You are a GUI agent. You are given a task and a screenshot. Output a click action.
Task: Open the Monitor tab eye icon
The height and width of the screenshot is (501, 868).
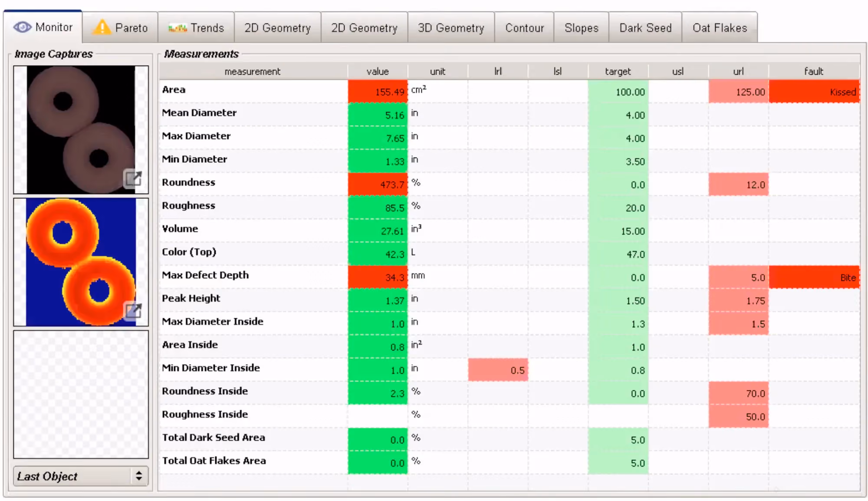coord(22,27)
